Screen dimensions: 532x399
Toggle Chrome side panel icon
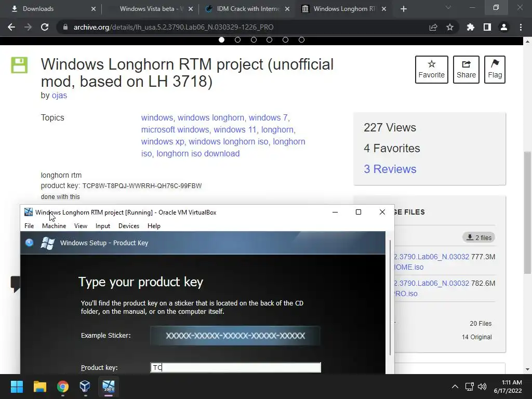pos(487,27)
